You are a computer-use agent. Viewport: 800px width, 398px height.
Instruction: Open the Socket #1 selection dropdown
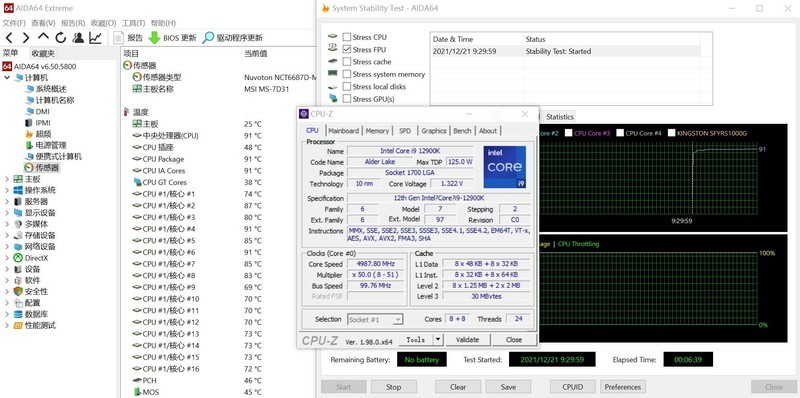pos(375,319)
